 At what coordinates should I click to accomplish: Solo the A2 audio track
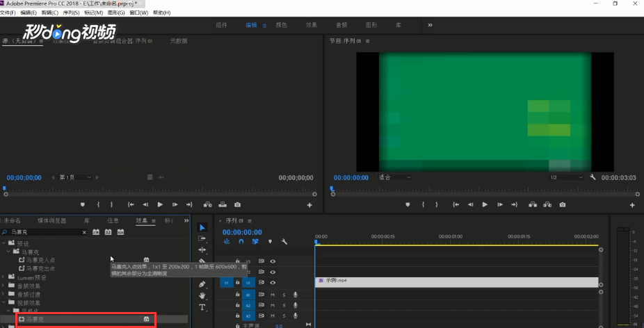(x=284, y=306)
